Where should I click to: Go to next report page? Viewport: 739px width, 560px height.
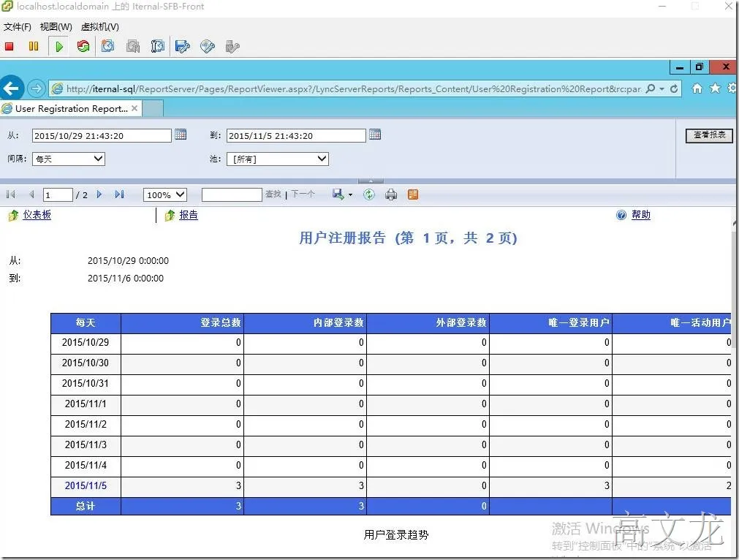99,194
